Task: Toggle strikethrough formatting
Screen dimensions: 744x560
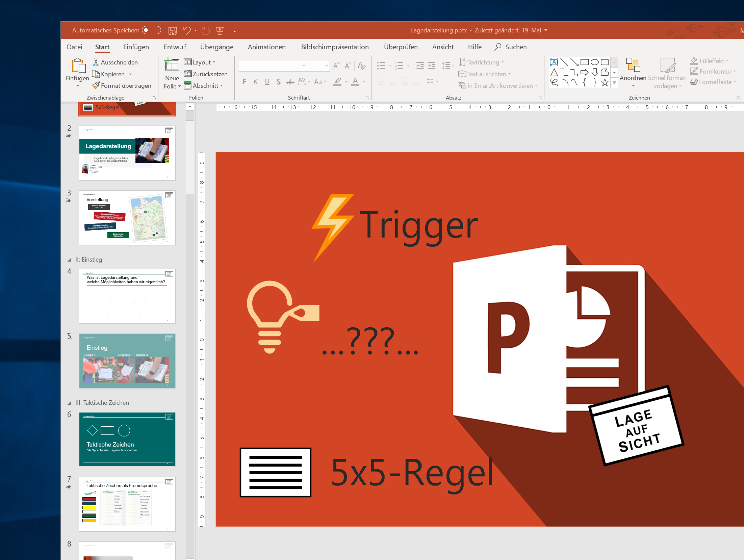Action: point(290,82)
